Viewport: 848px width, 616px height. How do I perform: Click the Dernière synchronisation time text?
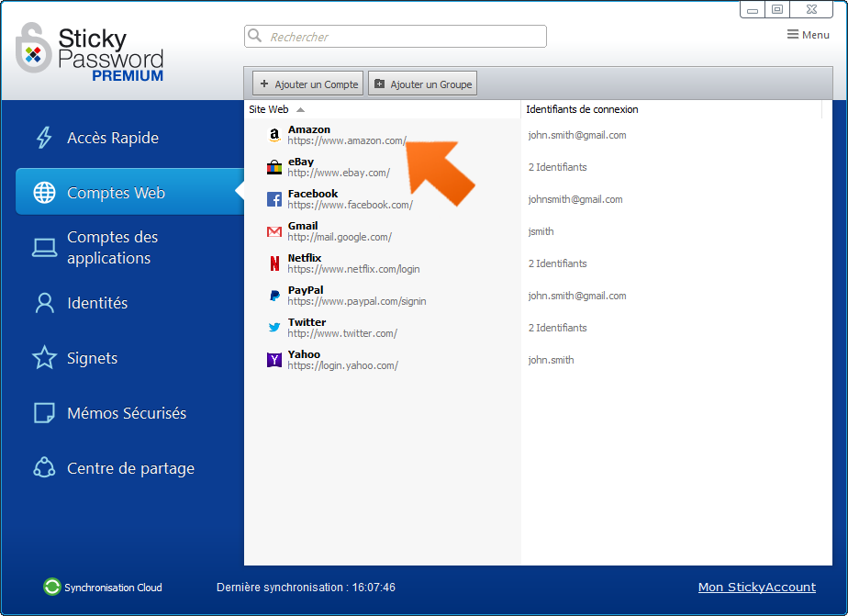click(x=306, y=587)
